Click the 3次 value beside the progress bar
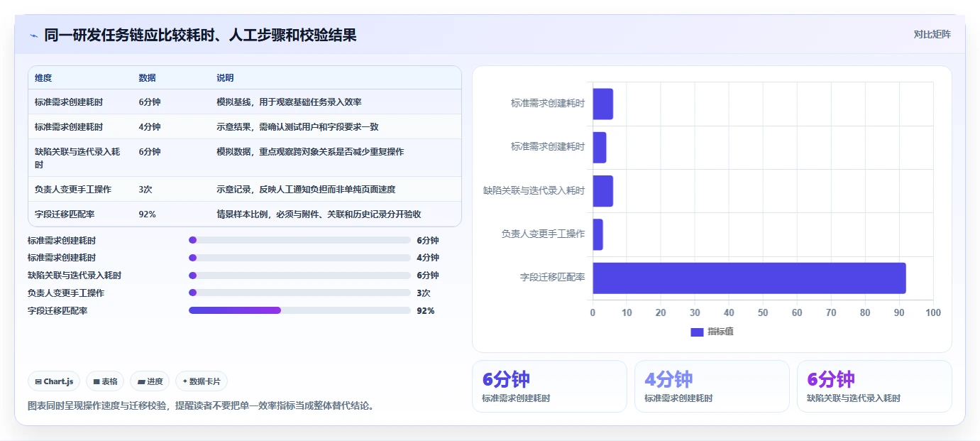Screen dimensions: 980x441 [424, 293]
